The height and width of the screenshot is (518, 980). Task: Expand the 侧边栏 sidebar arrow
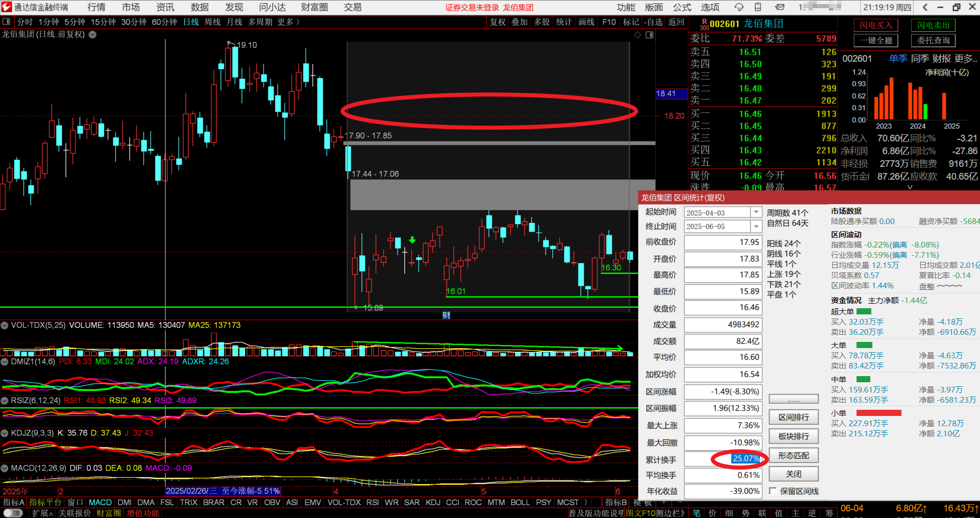click(x=670, y=513)
